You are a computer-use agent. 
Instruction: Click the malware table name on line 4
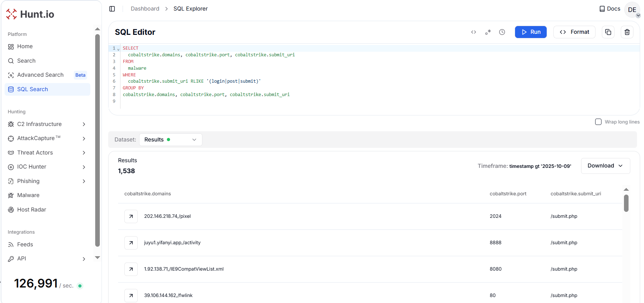point(137,68)
